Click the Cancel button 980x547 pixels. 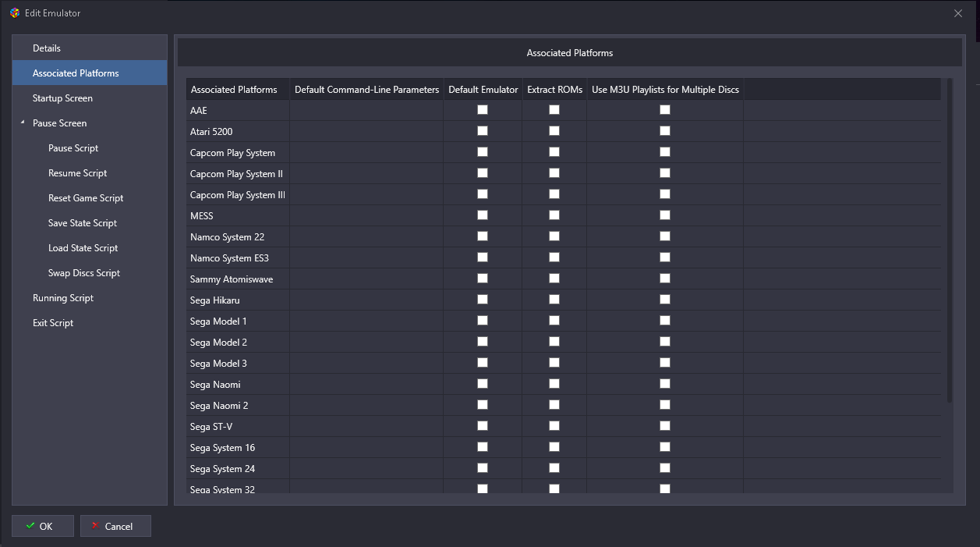click(115, 526)
